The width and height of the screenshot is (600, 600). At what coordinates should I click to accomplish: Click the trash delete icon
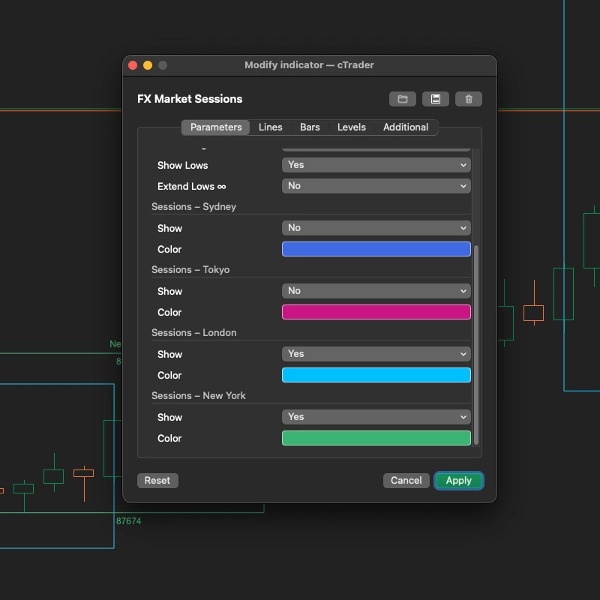pos(468,99)
